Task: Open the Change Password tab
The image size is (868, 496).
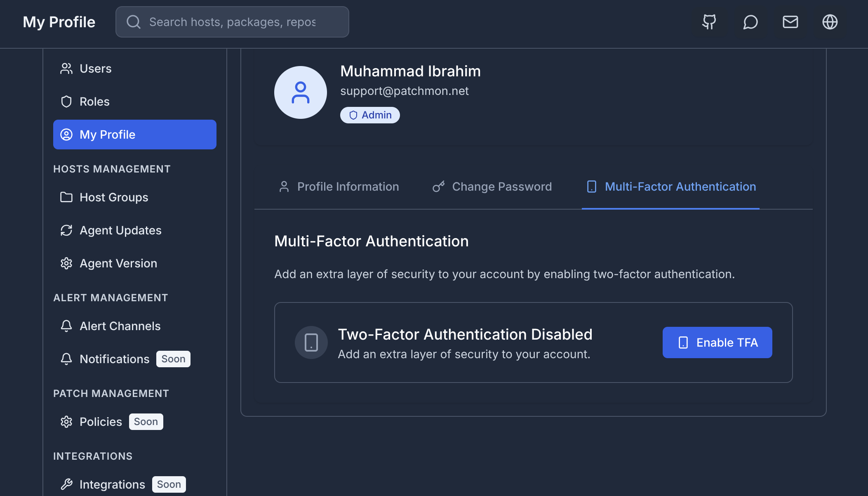Action: [x=492, y=187]
